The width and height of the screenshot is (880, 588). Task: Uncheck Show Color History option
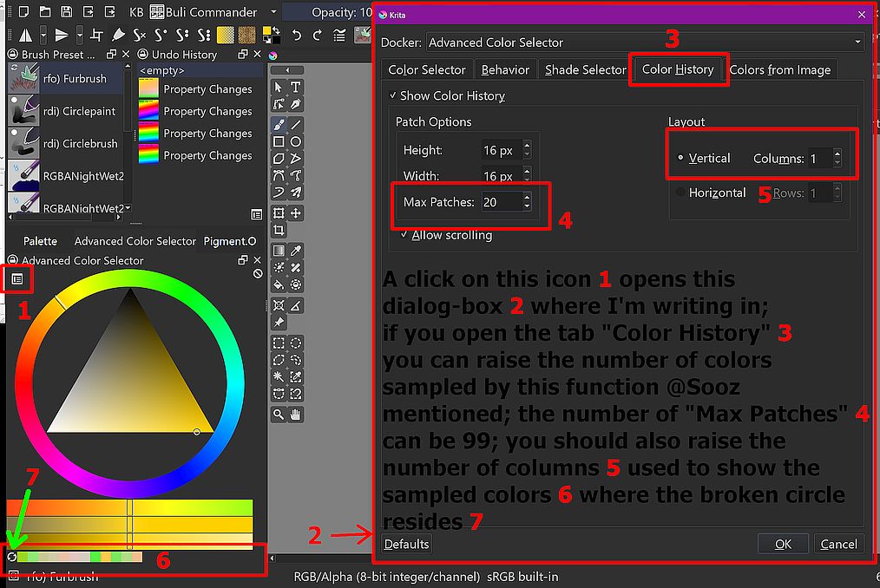pyautogui.click(x=394, y=95)
